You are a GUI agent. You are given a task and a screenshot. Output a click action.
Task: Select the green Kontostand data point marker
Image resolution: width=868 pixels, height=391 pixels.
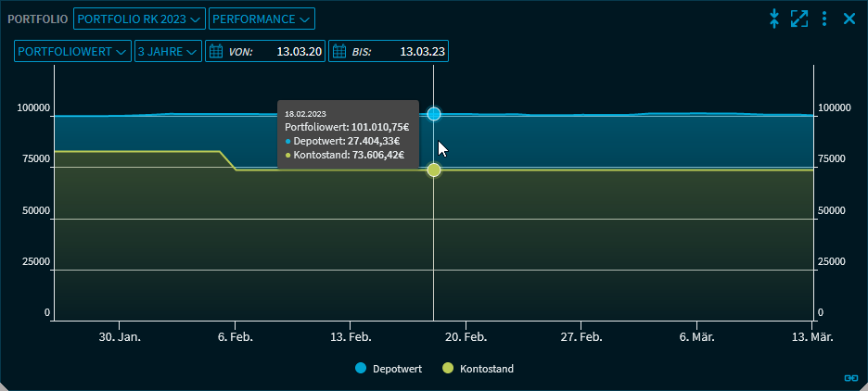pyautogui.click(x=434, y=170)
